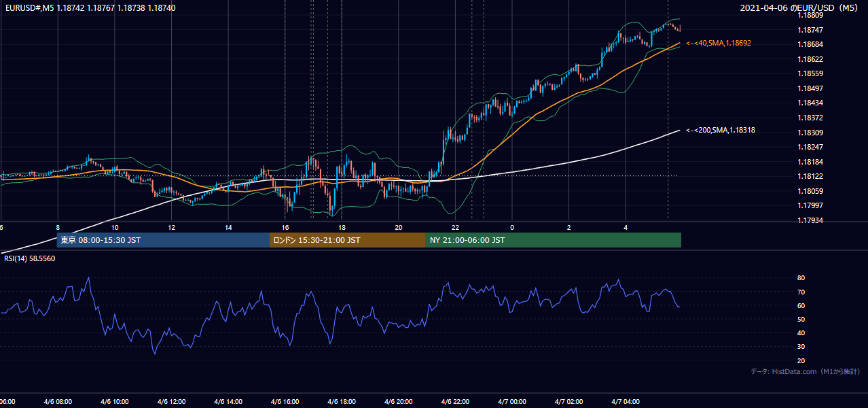Viewport: 868px width, 408px height.
Task: Click hour label 18 on chart time axis
Action: coord(342,227)
